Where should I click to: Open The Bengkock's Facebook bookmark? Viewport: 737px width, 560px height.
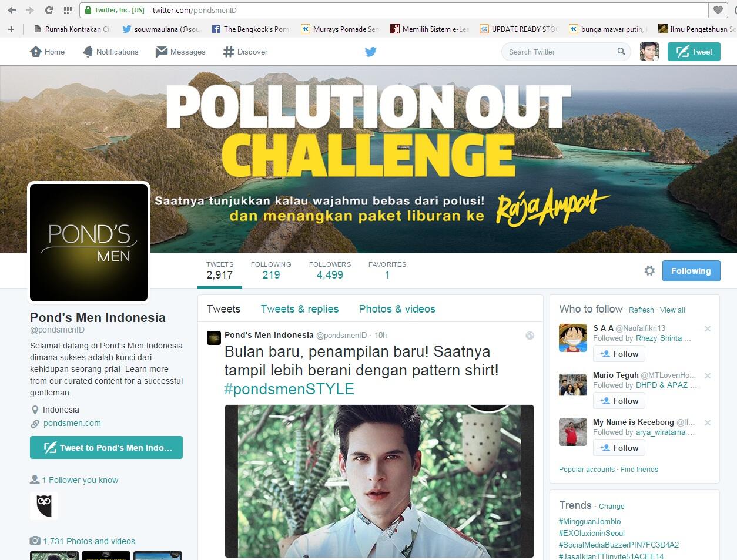[250, 29]
